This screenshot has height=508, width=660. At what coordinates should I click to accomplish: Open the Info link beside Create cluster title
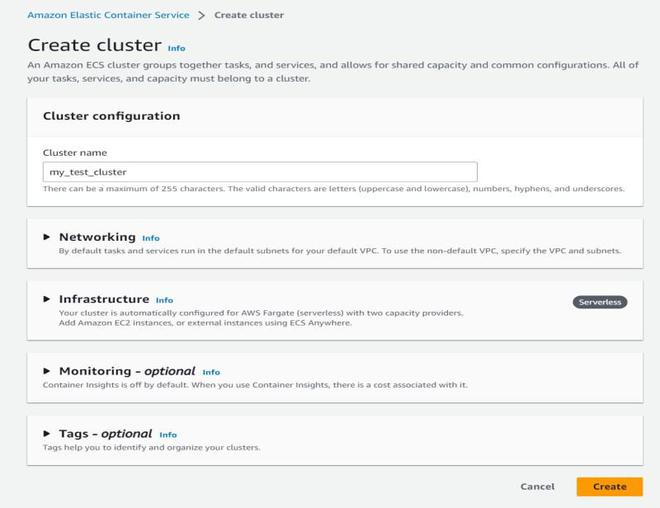click(x=176, y=48)
